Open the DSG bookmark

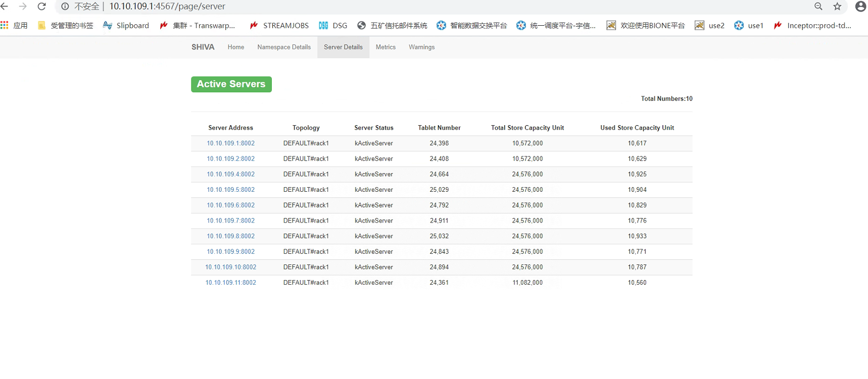tap(333, 25)
